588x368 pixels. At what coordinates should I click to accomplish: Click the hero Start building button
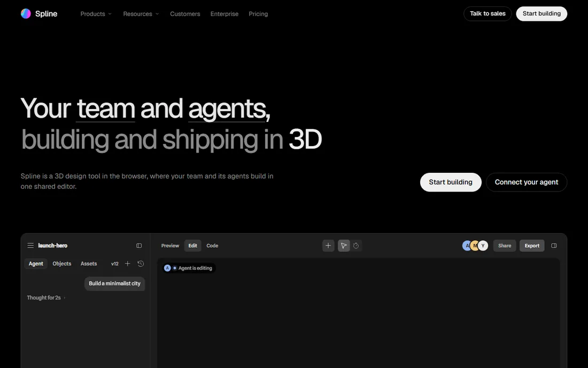pos(451,182)
